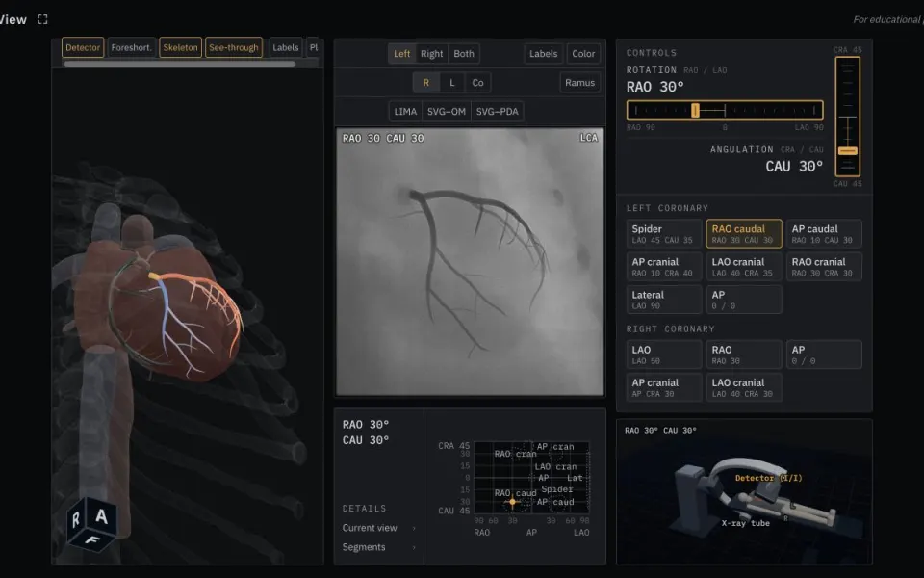Toggle the Foreshort. option
The height and width of the screenshot is (578, 924).
[x=131, y=48]
